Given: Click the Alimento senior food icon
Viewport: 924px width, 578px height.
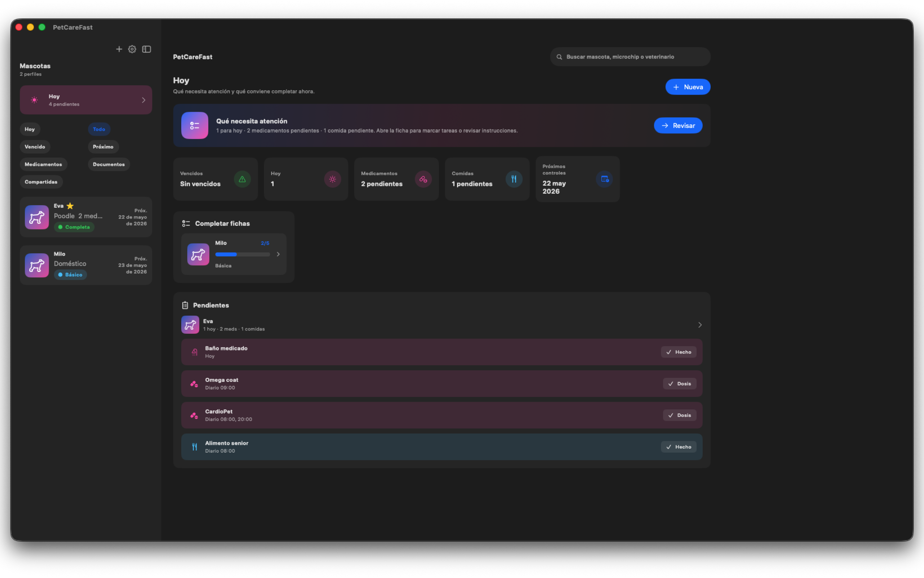Looking at the screenshot, I should (194, 447).
